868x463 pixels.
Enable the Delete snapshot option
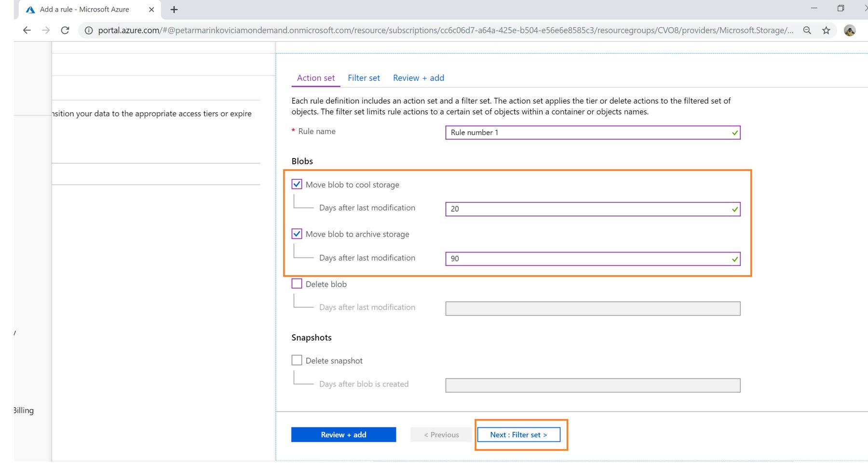pos(296,359)
